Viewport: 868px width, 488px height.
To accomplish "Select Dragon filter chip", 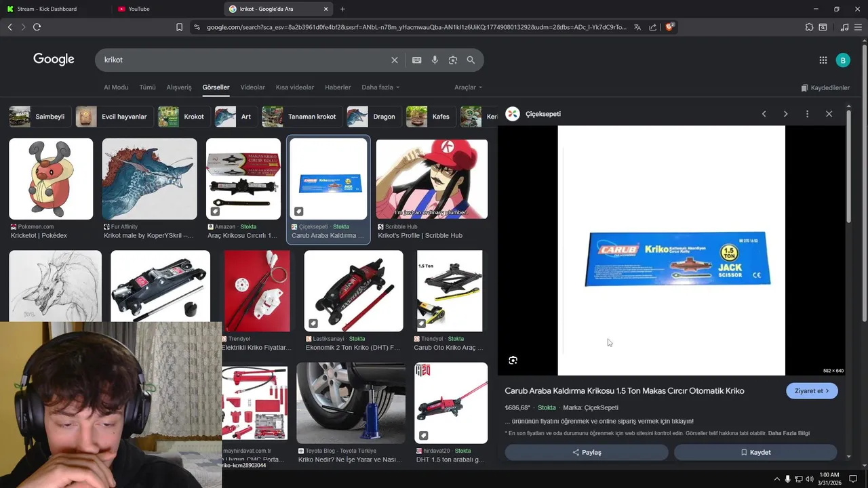I will 374,117.
